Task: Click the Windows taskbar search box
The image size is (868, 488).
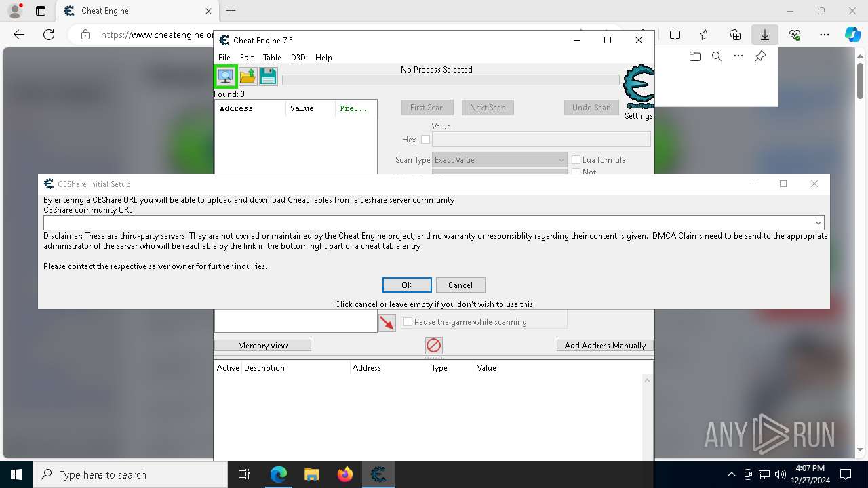Action: coord(130,474)
